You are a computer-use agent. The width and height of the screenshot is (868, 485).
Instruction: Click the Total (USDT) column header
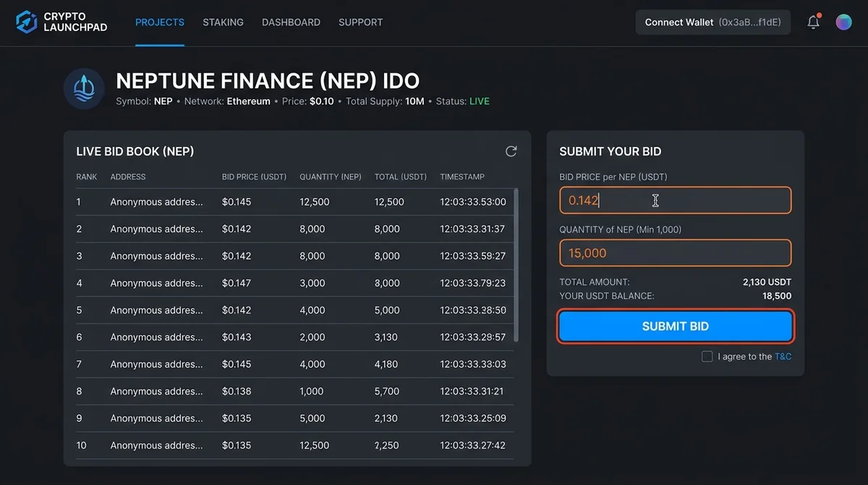pos(401,177)
